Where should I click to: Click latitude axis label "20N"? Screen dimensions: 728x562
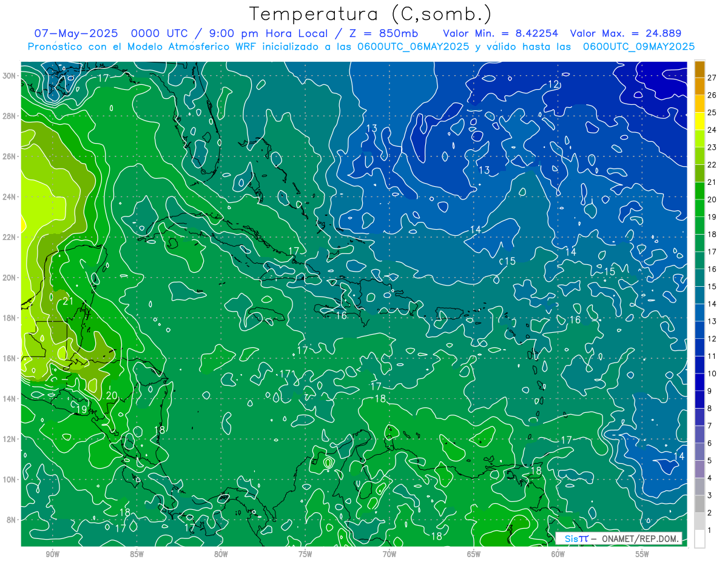click(x=9, y=278)
